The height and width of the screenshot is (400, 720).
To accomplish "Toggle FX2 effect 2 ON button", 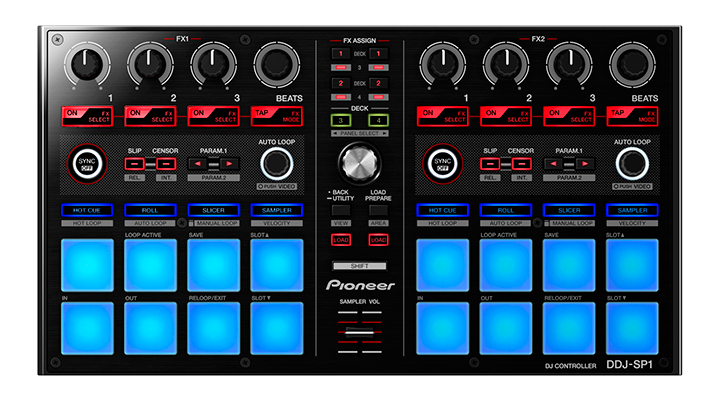I will (x=506, y=116).
